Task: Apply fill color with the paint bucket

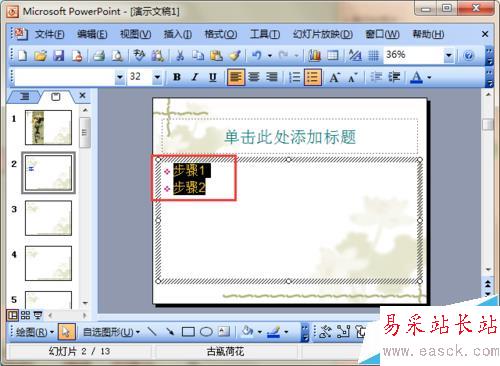Action: pos(247,332)
